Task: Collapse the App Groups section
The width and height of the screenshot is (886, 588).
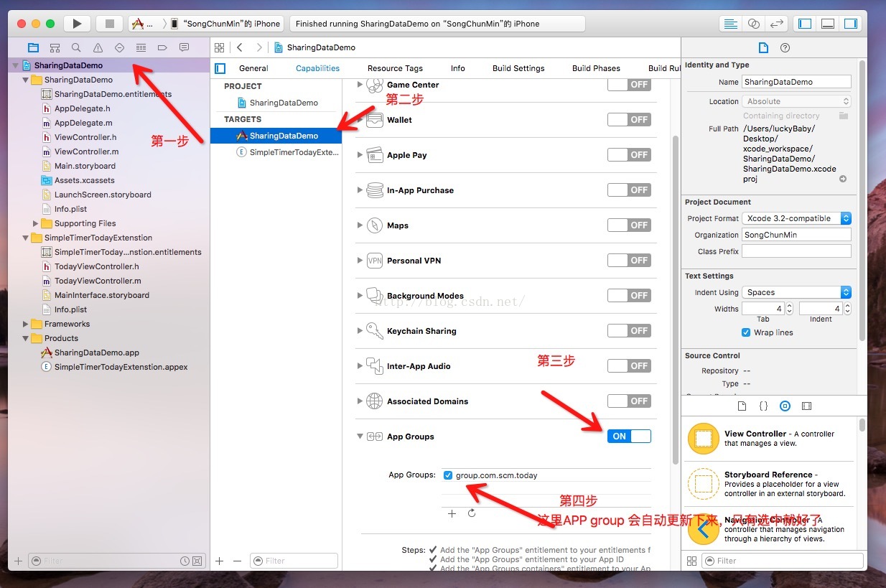Action: point(360,437)
